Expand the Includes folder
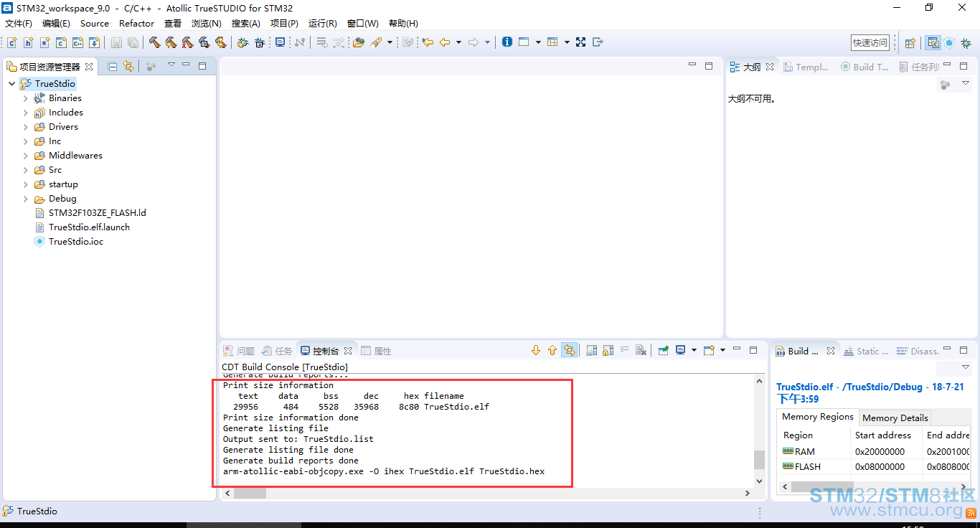The image size is (980, 528). tap(26, 113)
